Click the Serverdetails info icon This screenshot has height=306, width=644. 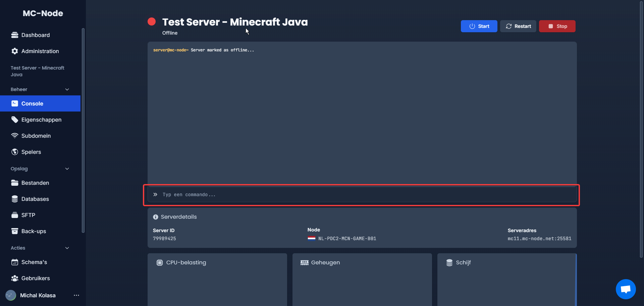pos(156,217)
